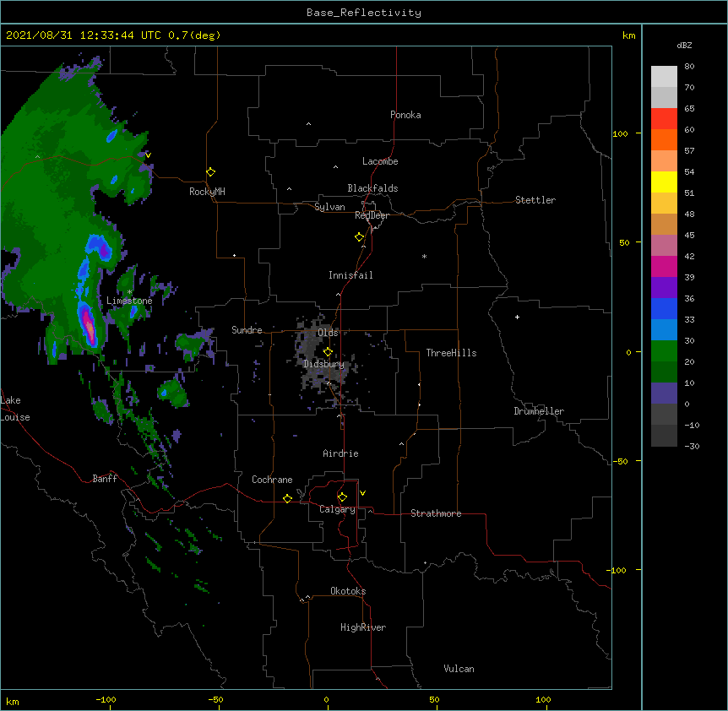Pick the bright green 20-30 dBZ swatch
The image size is (728, 711).
tap(664, 351)
